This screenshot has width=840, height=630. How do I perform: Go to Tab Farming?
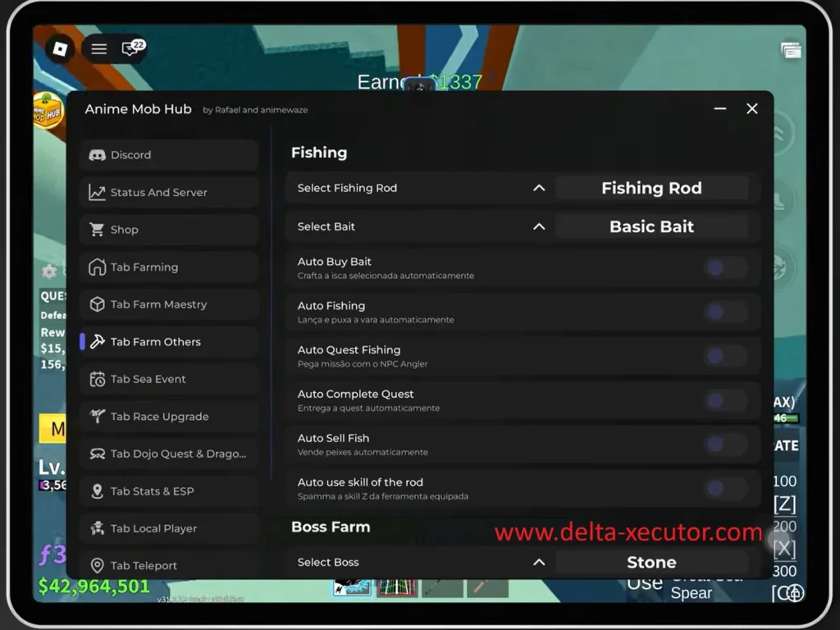169,267
